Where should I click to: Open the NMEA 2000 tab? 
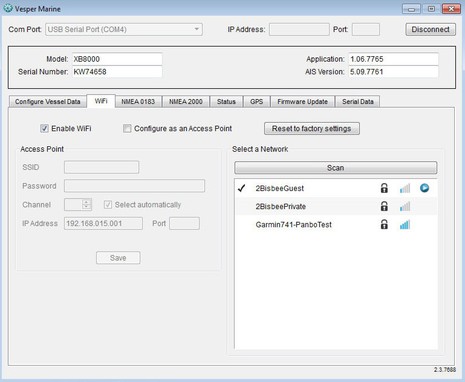coord(186,102)
